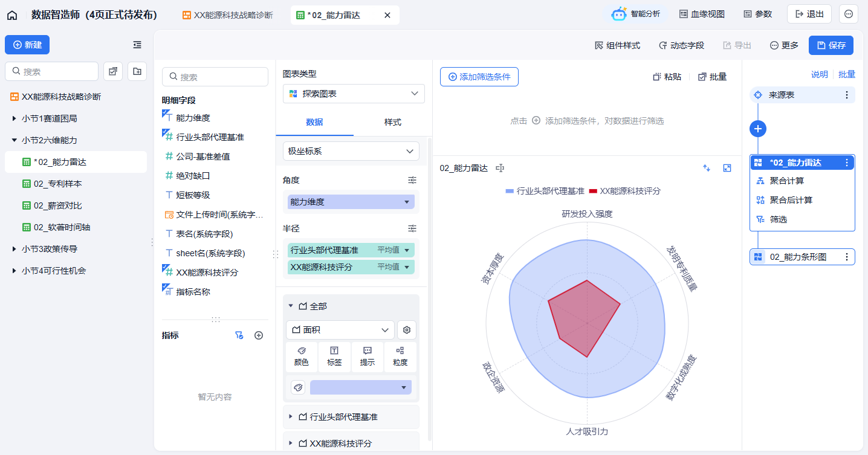
Task: Click the sidebar search input field
Action: point(51,71)
